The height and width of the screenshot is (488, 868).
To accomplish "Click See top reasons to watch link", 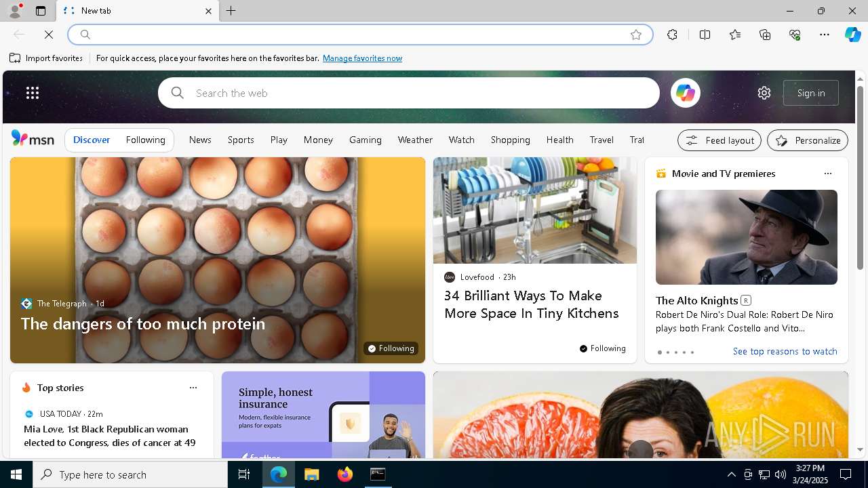I will tap(785, 351).
